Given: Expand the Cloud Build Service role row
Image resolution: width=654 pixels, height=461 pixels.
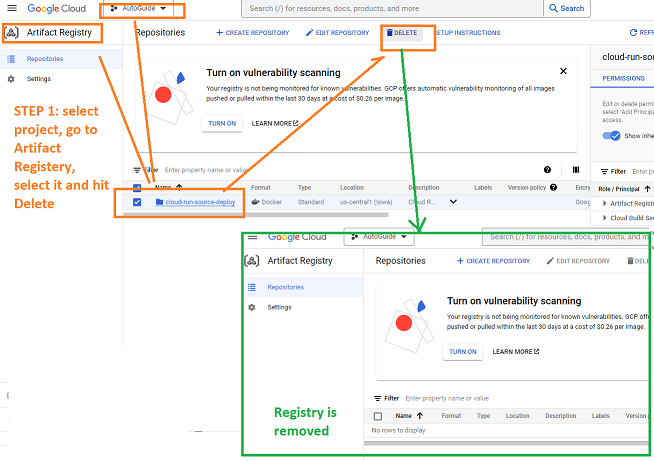Looking at the screenshot, I should point(604,217).
